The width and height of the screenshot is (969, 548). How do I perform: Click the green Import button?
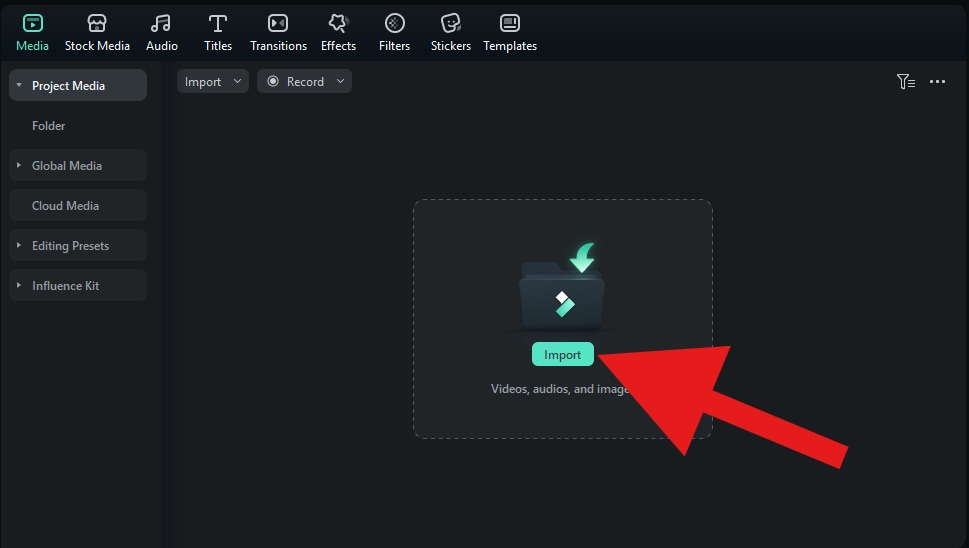click(562, 354)
